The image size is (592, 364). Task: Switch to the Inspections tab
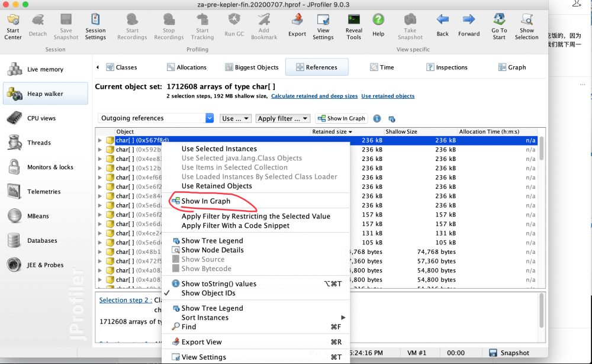point(447,67)
